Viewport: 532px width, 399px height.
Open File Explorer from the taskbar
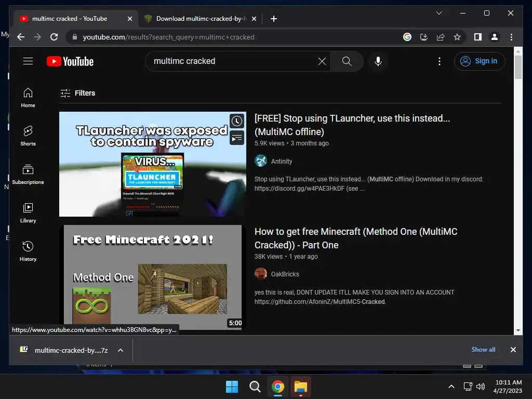(x=301, y=387)
